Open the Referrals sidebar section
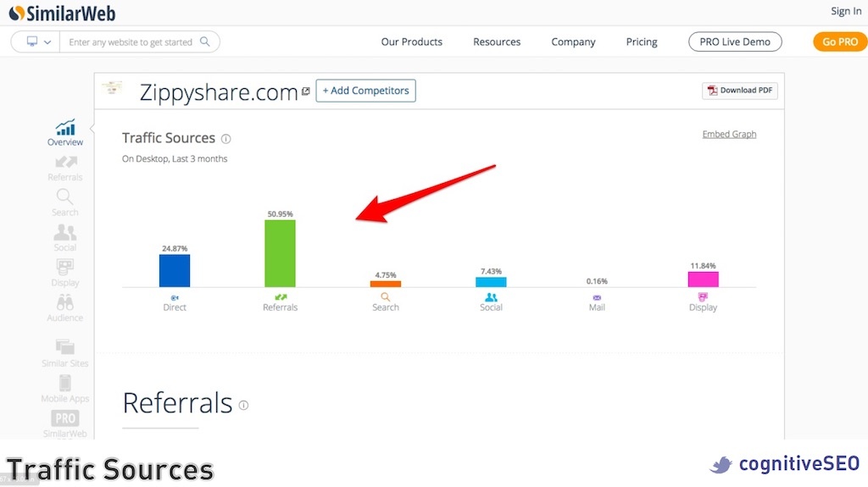Viewport: 868px width, 487px height. click(x=65, y=168)
